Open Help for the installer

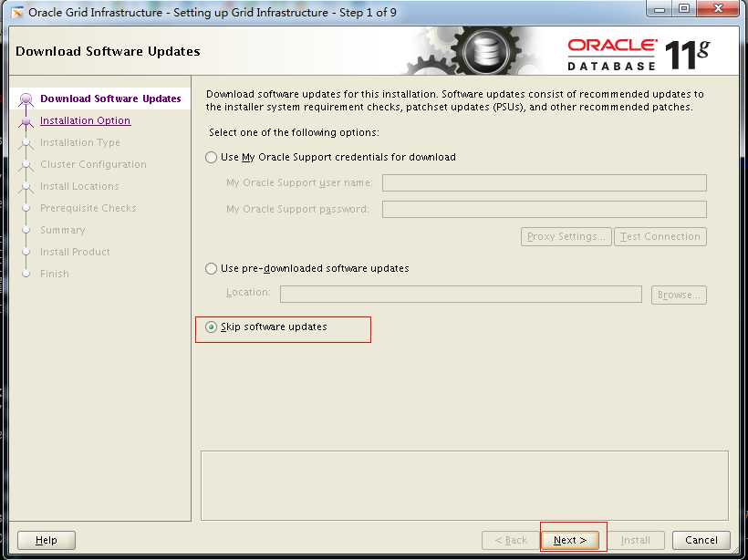coord(47,540)
